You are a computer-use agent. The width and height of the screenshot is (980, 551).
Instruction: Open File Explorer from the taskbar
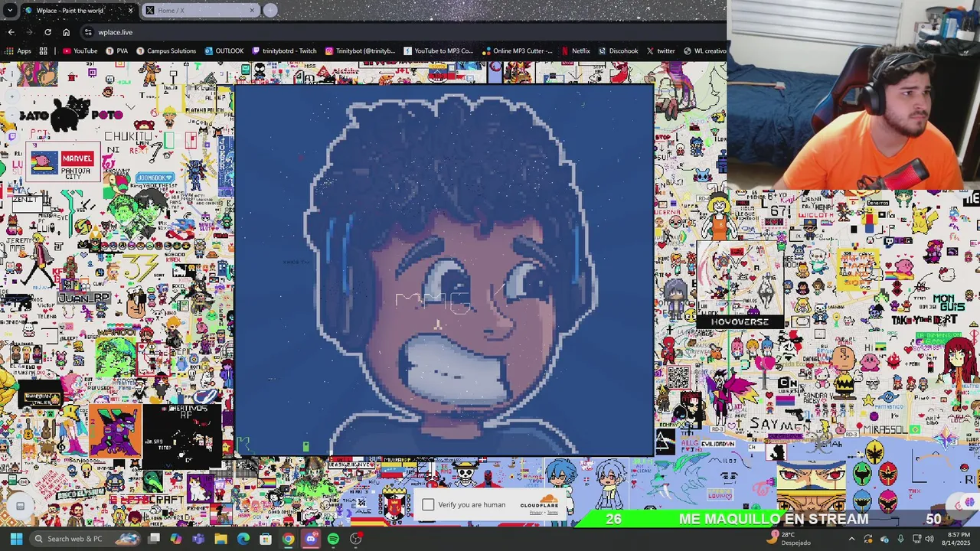click(x=220, y=539)
